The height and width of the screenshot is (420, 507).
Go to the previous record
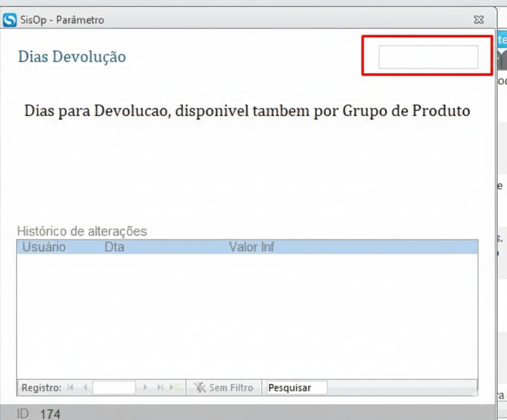click(x=85, y=387)
